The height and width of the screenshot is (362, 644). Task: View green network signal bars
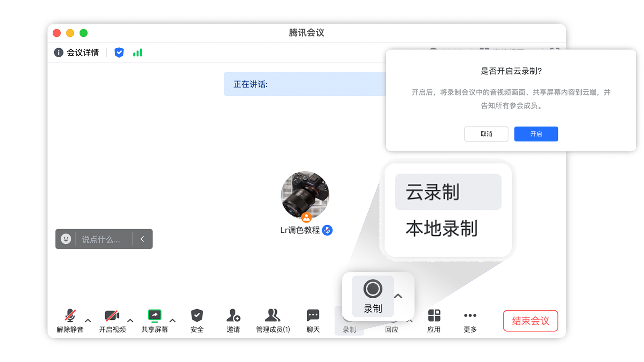[x=138, y=53]
